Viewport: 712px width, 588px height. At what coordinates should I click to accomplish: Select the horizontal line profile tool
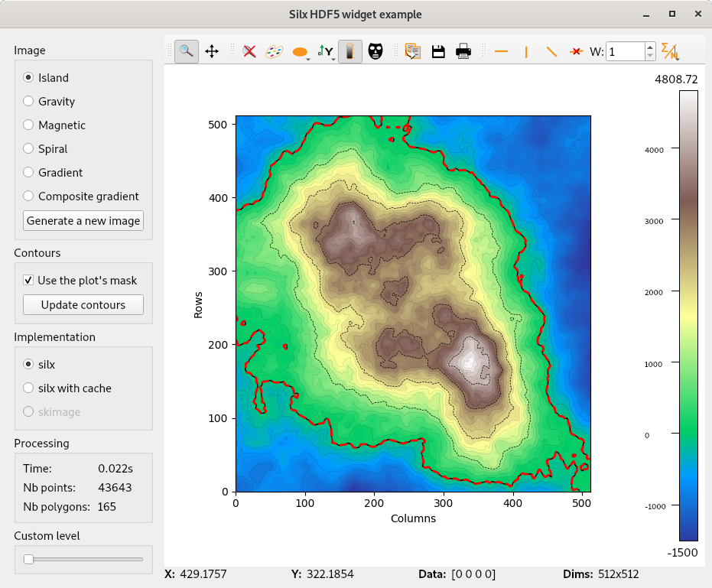pyautogui.click(x=502, y=51)
